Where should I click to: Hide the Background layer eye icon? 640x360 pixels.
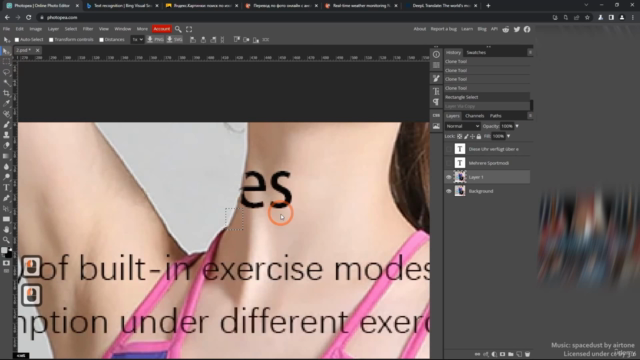click(x=449, y=191)
